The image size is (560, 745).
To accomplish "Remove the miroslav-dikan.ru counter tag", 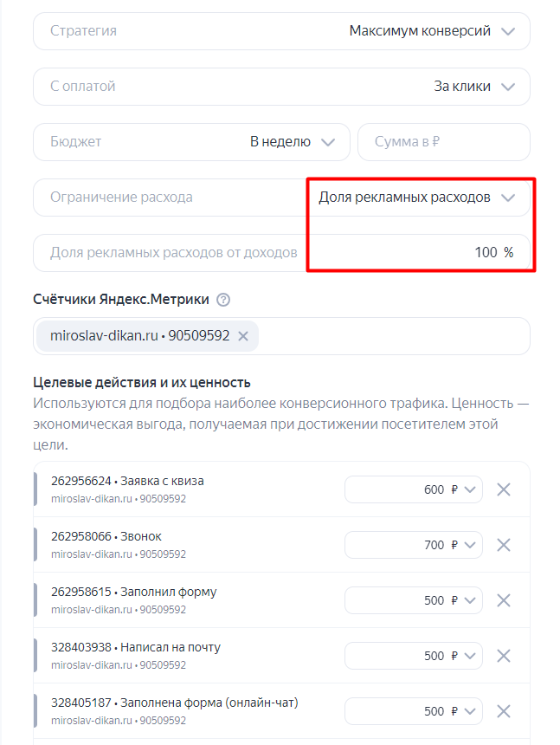I will [243, 336].
